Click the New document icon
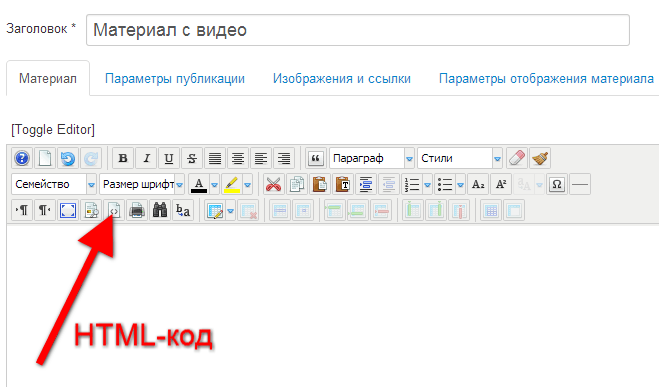This screenshot has width=659, height=387. pyautogui.click(x=45, y=158)
